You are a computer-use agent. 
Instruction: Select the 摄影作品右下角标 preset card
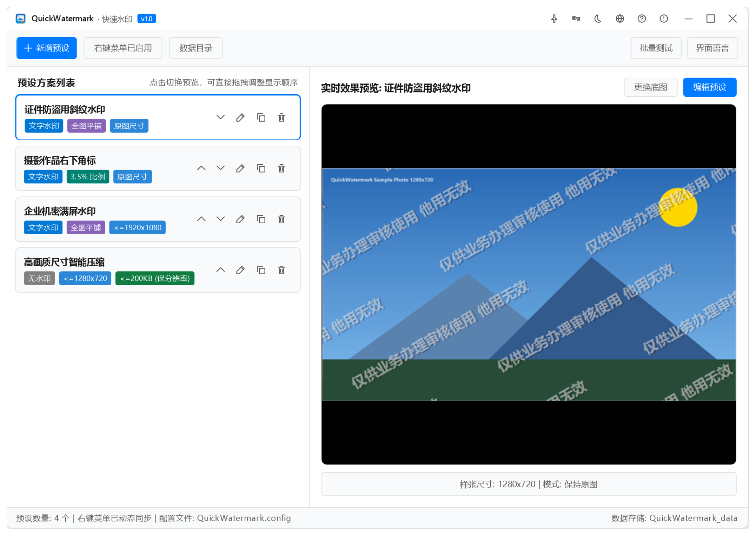pos(158,168)
